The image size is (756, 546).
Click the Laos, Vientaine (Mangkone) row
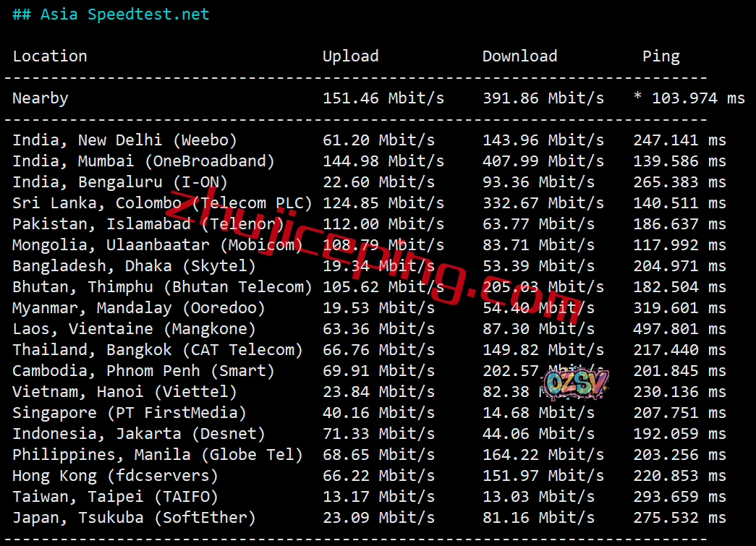(x=134, y=329)
